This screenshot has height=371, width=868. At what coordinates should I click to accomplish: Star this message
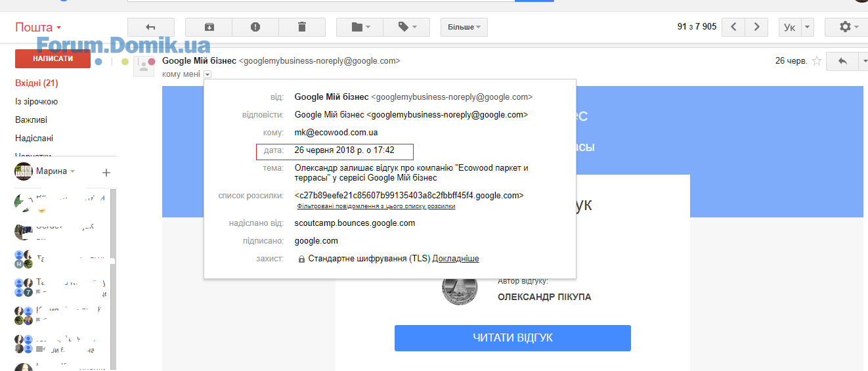click(x=817, y=61)
